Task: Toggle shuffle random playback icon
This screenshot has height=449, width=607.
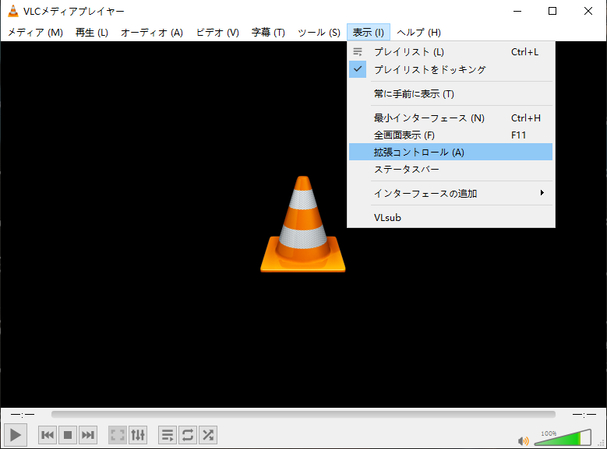Action: coord(208,435)
